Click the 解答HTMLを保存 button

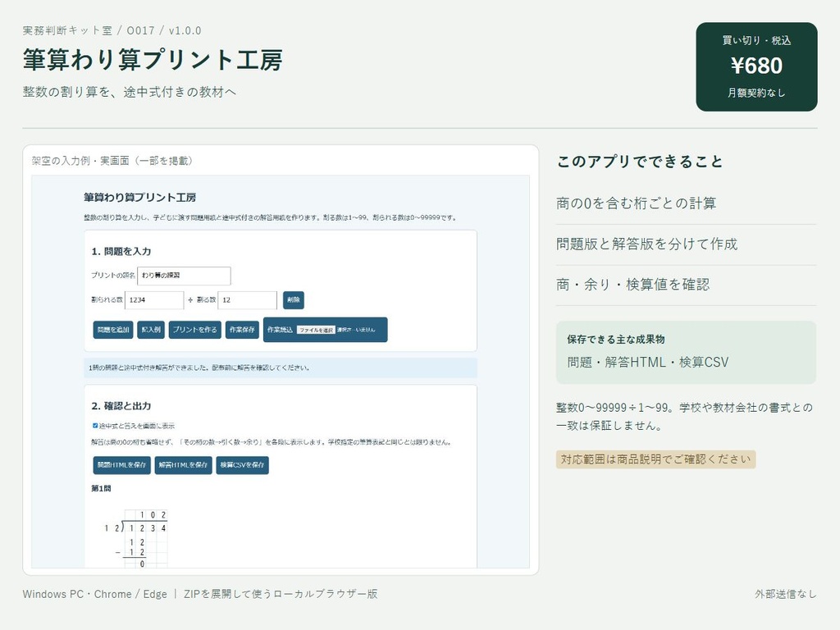183,465
